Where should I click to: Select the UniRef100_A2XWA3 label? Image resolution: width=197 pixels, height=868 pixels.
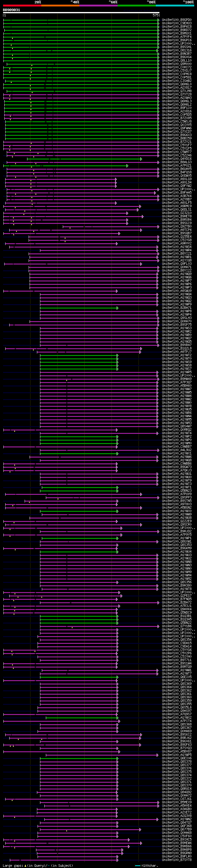coord(177,98)
